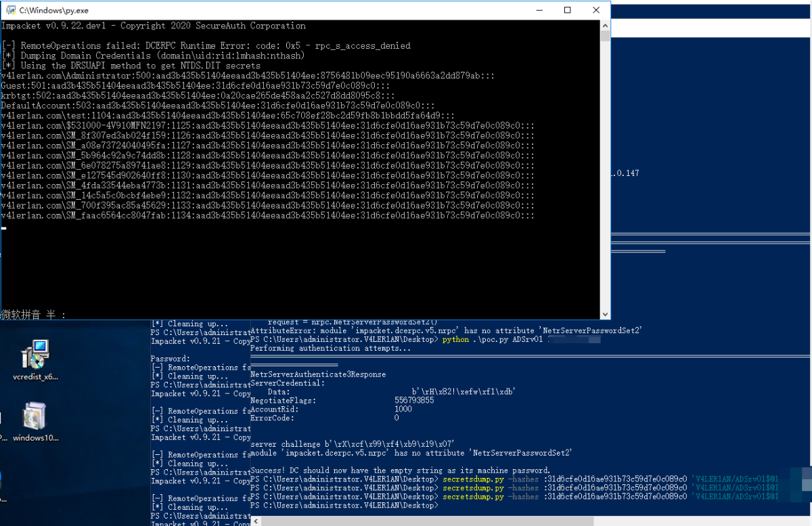812x526 pixels.
Task: Click the Success! DC empty string password line
Action: [x=401, y=470]
